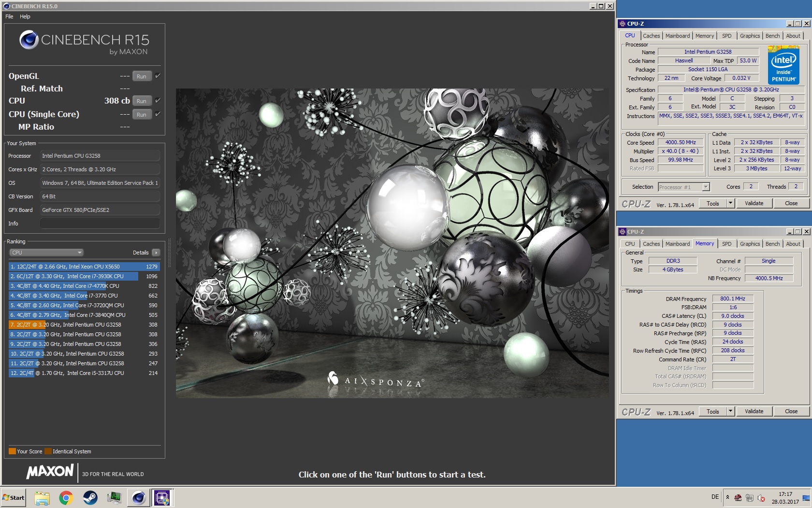This screenshot has width=812, height=508.
Task: Select ranking row 7 Pentium G3258
Action: click(x=84, y=325)
